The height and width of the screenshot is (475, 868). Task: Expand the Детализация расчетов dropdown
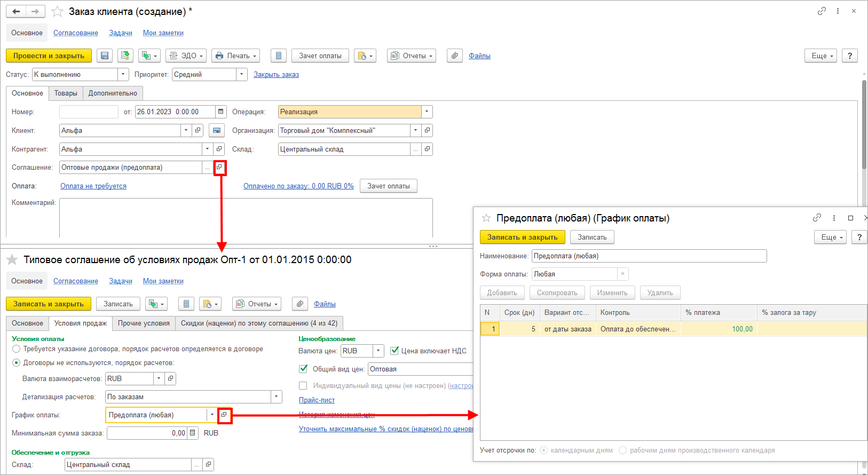[x=276, y=397]
